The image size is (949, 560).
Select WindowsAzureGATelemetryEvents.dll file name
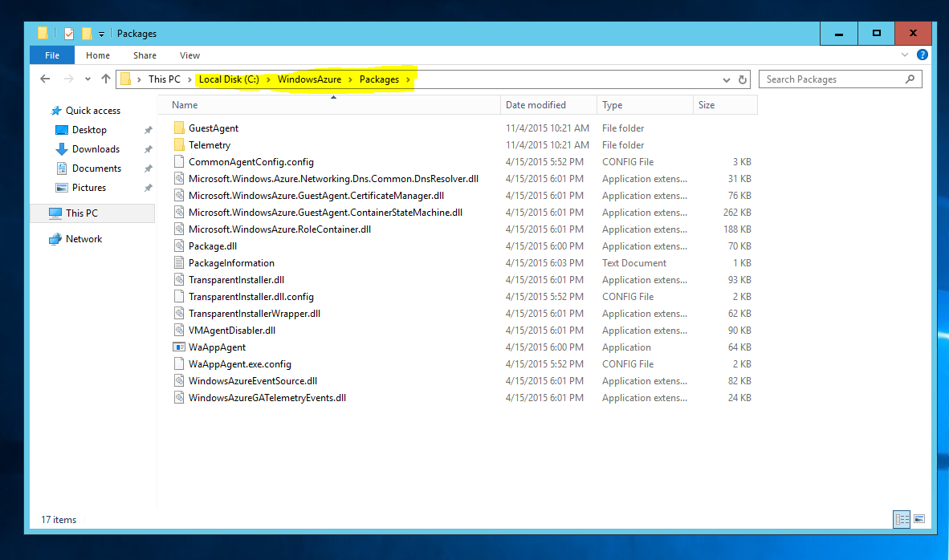point(267,398)
